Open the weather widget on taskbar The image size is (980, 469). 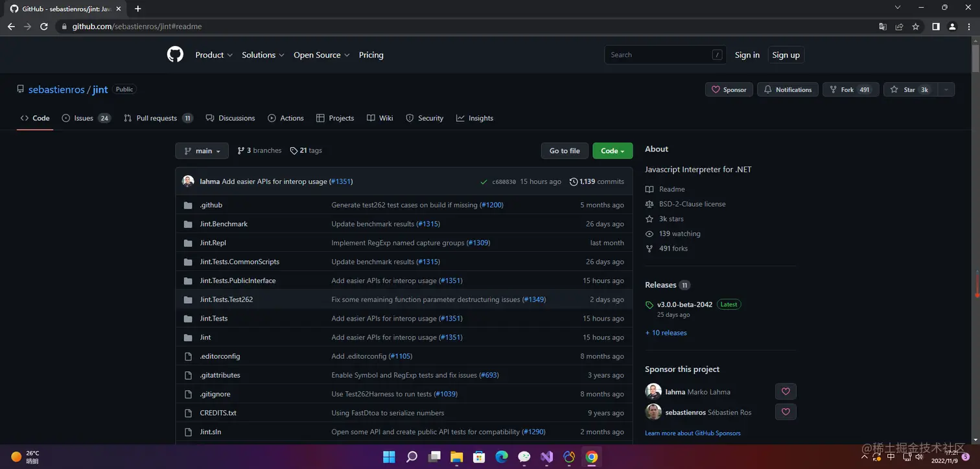pos(25,457)
